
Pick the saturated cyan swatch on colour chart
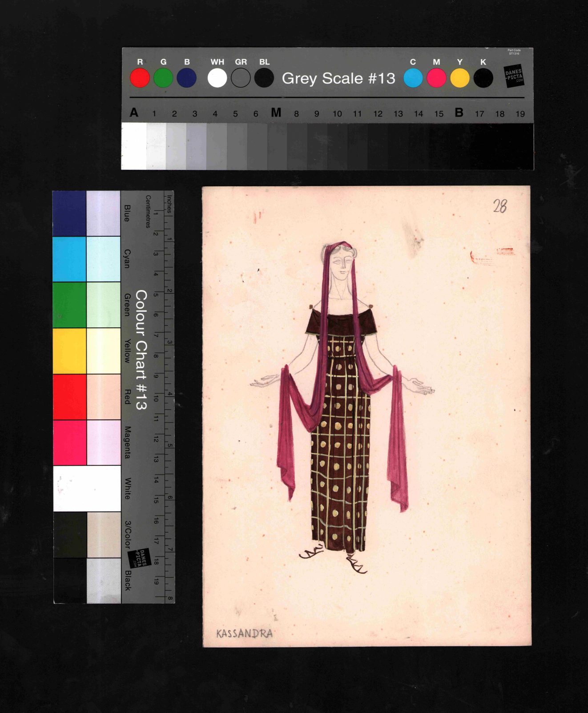69,259
